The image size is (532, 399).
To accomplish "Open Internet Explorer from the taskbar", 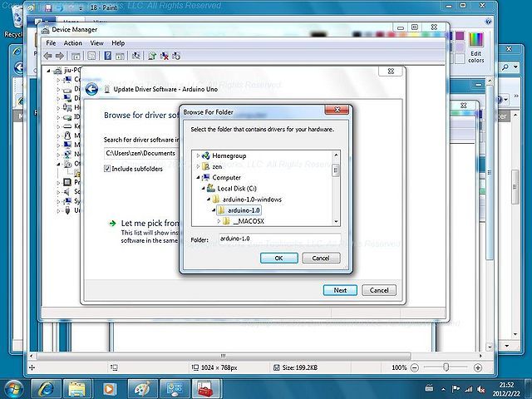I will [x=47, y=388].
